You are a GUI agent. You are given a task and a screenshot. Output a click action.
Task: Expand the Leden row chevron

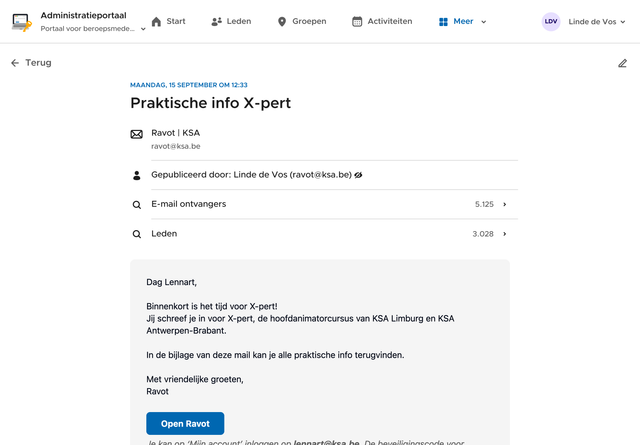point(505,234)
